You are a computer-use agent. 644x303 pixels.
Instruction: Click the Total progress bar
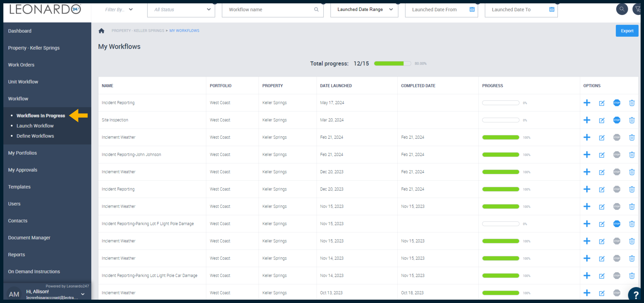pyautogui.click(x=392, y=64)
